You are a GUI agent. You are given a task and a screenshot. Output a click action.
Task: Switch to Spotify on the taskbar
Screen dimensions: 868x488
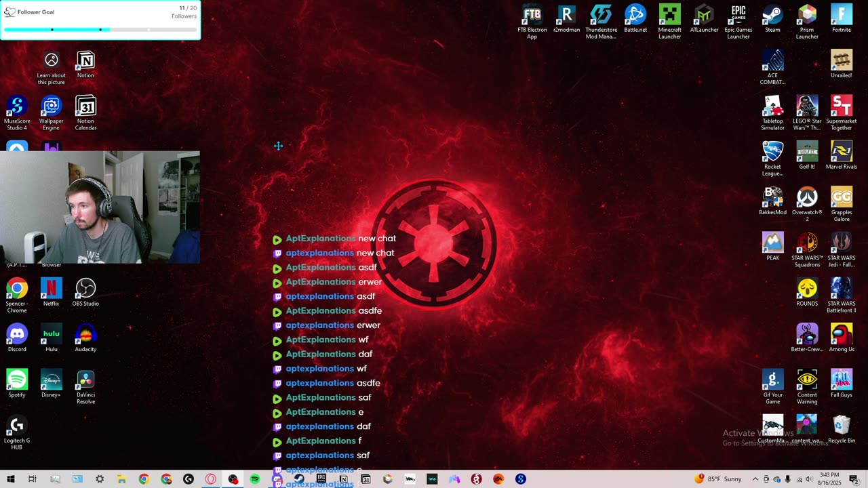(255, 479)
